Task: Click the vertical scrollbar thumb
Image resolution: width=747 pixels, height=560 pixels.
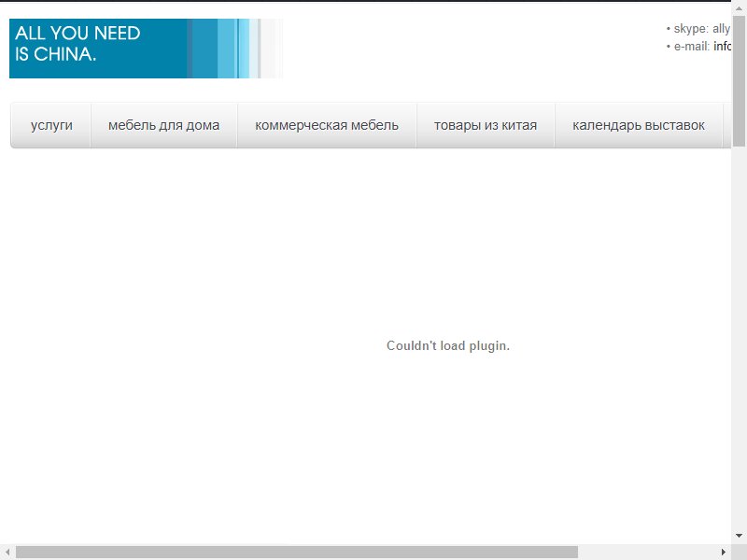Action: click(x=739, y=81)
